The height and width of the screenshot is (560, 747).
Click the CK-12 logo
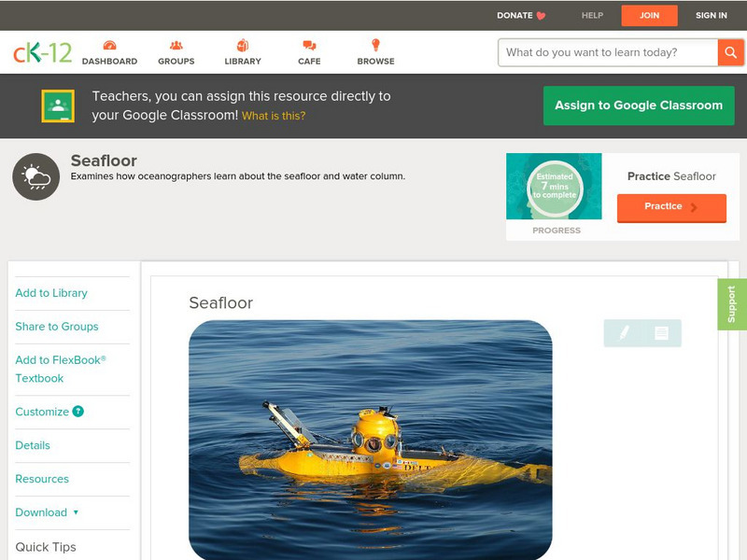[x=42, y=53]
